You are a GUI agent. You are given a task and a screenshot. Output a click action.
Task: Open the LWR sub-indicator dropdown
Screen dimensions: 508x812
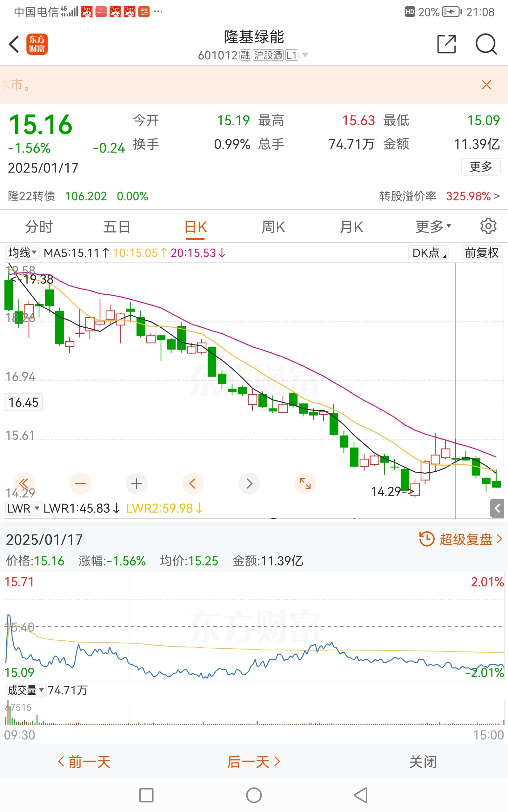coord(23,508)
